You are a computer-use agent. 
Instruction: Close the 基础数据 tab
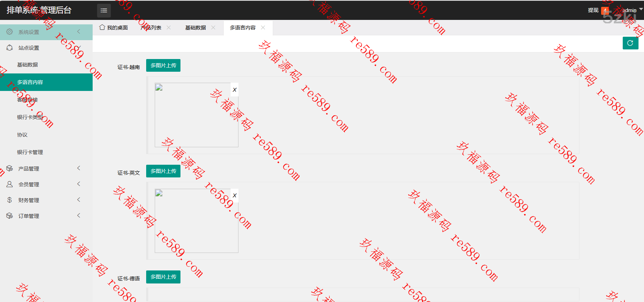pyautogui.click(x=213, y=27)
